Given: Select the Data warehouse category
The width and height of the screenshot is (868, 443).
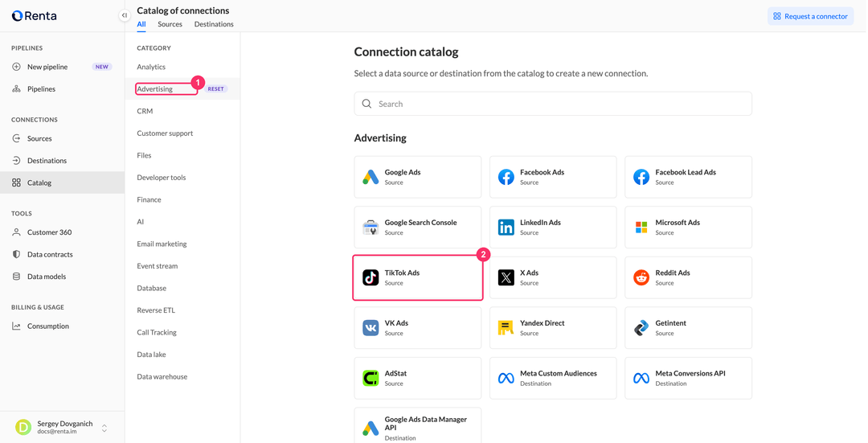Looking at the screenshot, I should 162,376.
